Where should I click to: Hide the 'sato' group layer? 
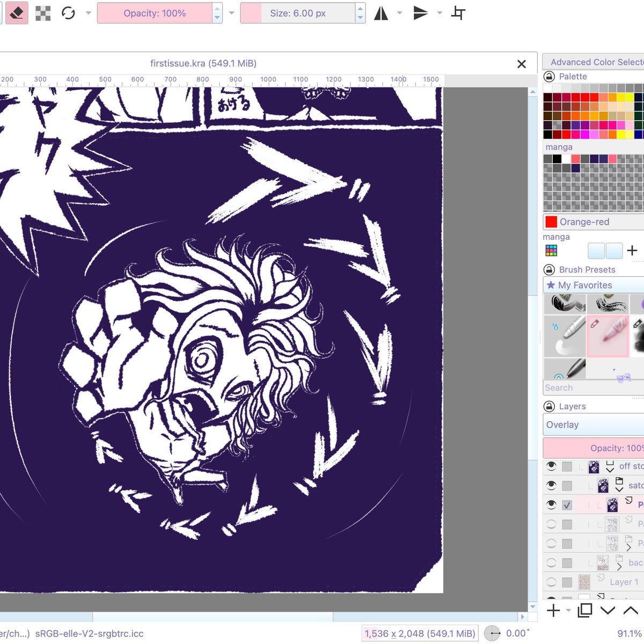point(551,486)
